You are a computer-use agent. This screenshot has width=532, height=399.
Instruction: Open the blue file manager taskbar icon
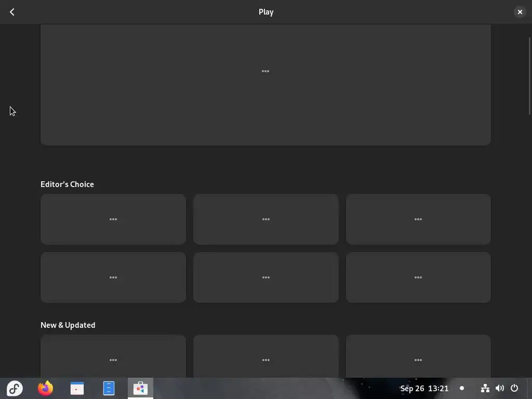coord(109,388)
